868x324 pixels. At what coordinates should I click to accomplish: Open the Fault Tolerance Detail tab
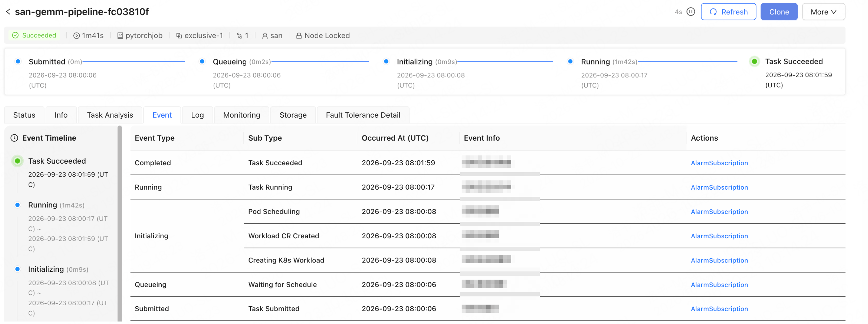(363, 115)
